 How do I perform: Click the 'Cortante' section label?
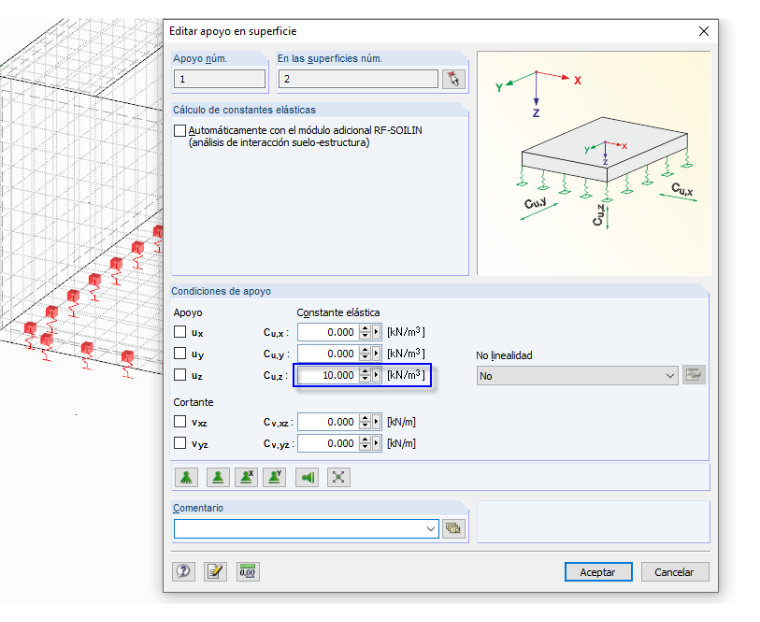click(193, 402)
